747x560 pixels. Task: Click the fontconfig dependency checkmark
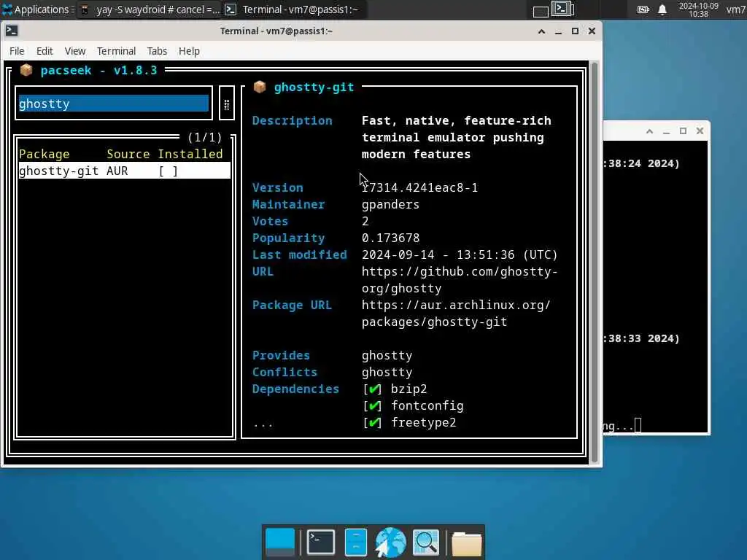click(373, 405)
